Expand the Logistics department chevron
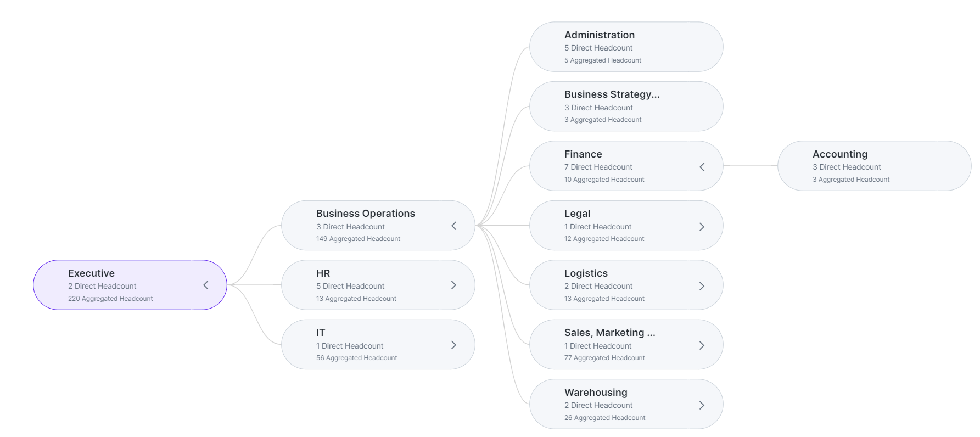Image resolution: width=980 pixels, height=437 pixels. (702, 286)
